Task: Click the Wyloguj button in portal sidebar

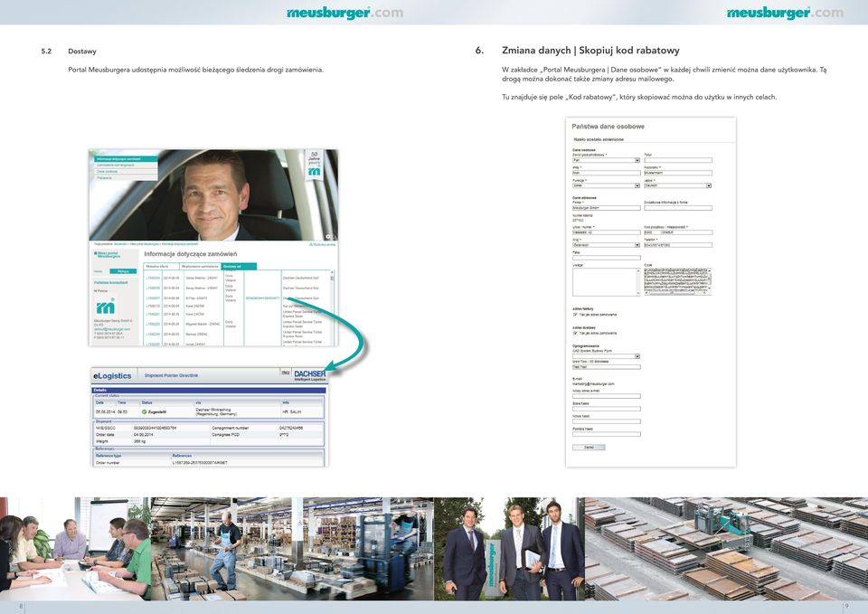Action: (x=123, y=271)
